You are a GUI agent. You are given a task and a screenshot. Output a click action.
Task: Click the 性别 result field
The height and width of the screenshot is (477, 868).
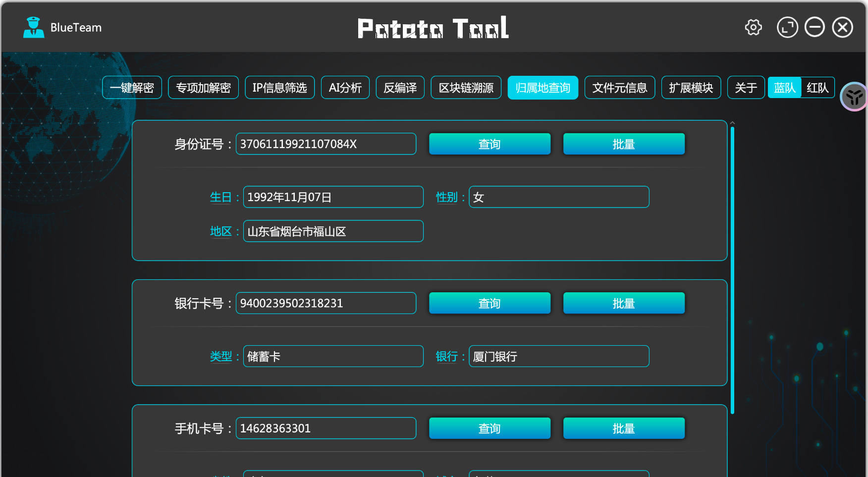coord(559,197)
